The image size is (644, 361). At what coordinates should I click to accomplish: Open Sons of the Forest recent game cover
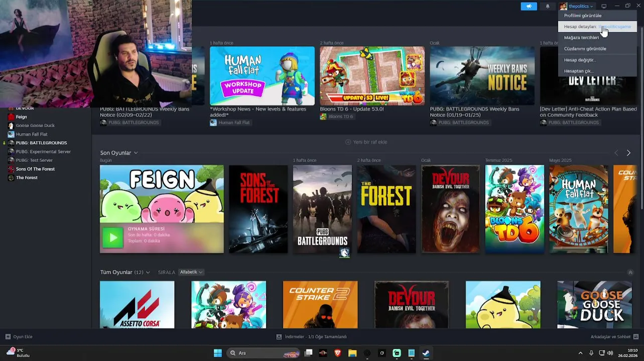[x=259, y=209]
